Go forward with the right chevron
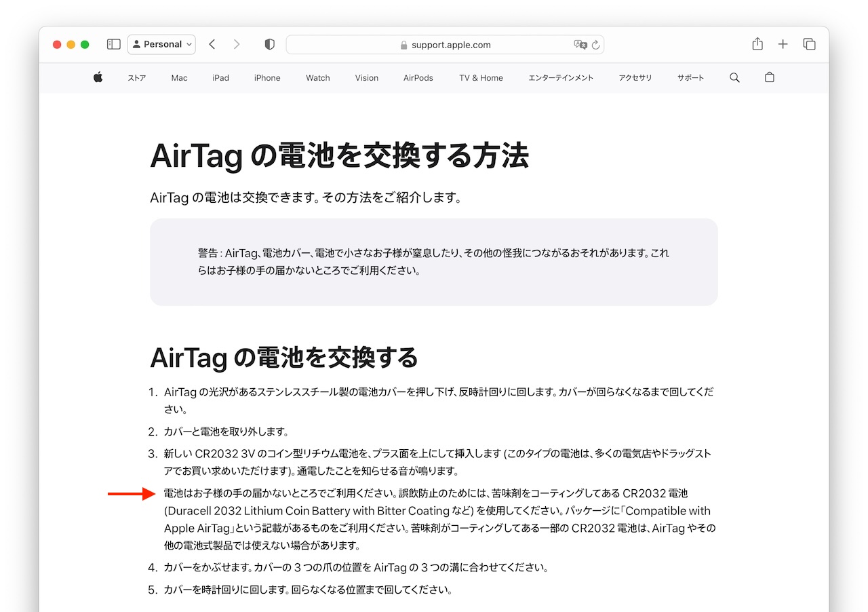The height and width of the screenshot is (612, 868). [x=237, y=44]
